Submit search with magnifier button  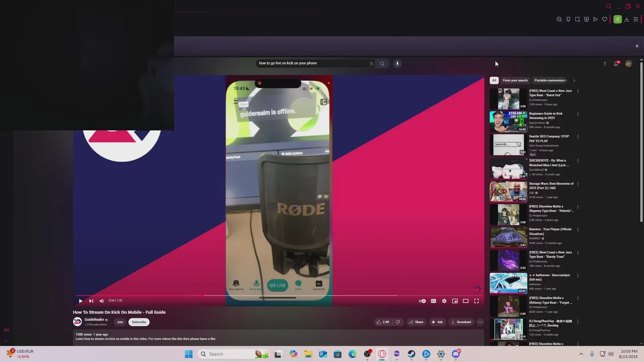click(x=382, y=64)
